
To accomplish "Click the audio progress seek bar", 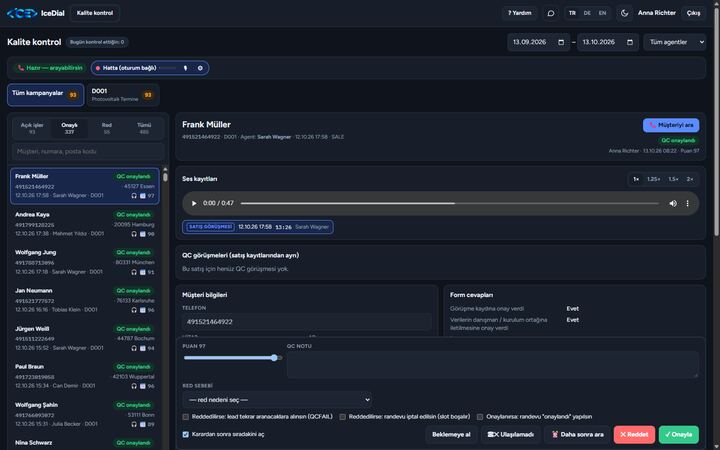I will (450, 203).
